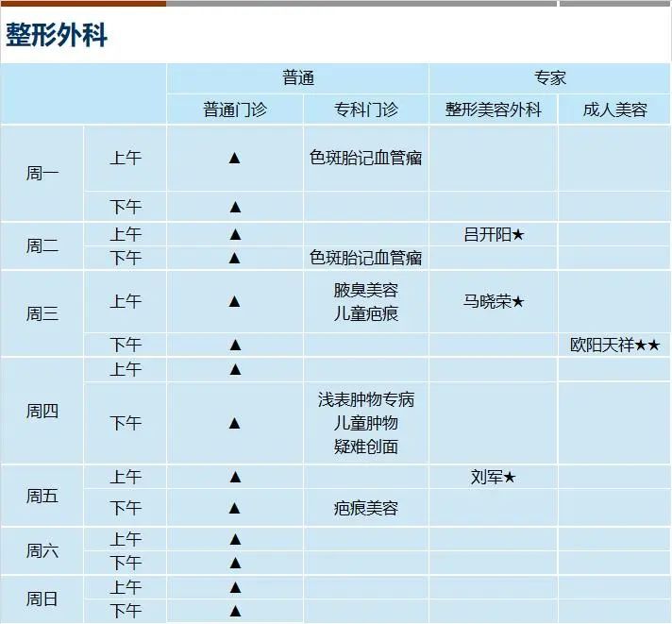Select the 周日 day cell

click(x=42, y=599)
